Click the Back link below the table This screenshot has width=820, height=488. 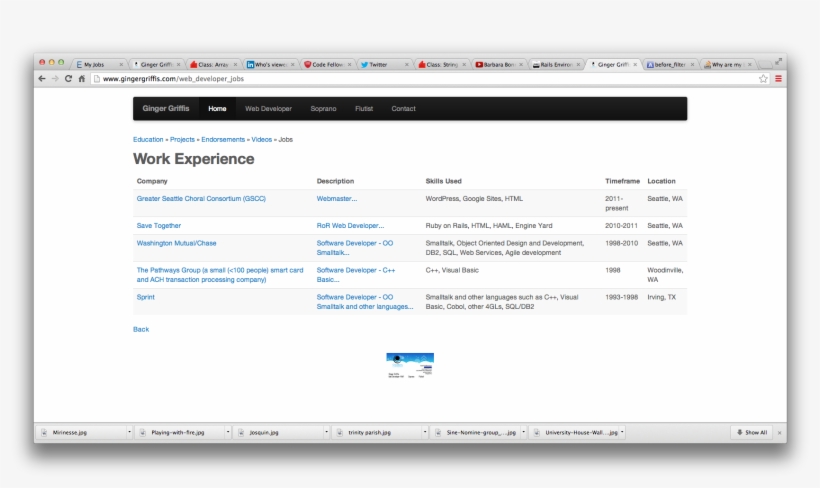[141, 330]
